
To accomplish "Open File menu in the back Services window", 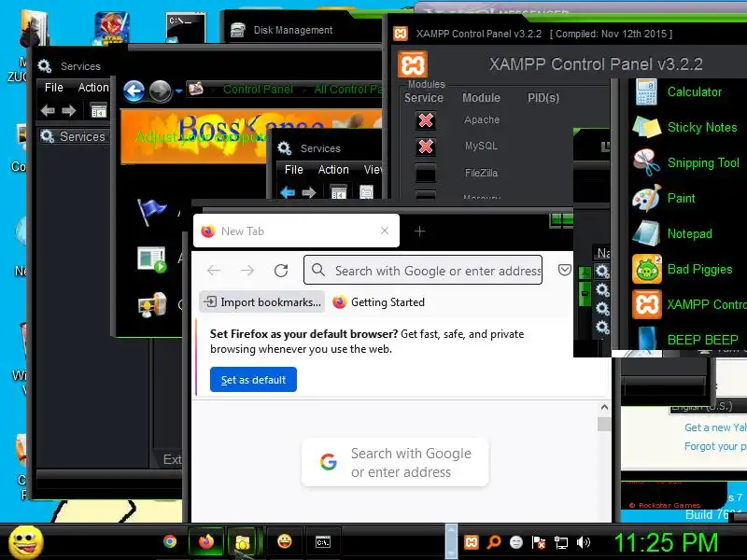I will click(x=54, y=88).
